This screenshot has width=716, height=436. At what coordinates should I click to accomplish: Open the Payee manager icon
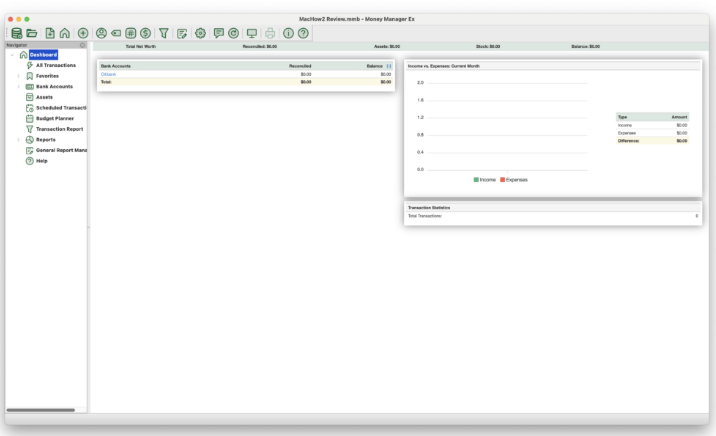pos(101,33)
